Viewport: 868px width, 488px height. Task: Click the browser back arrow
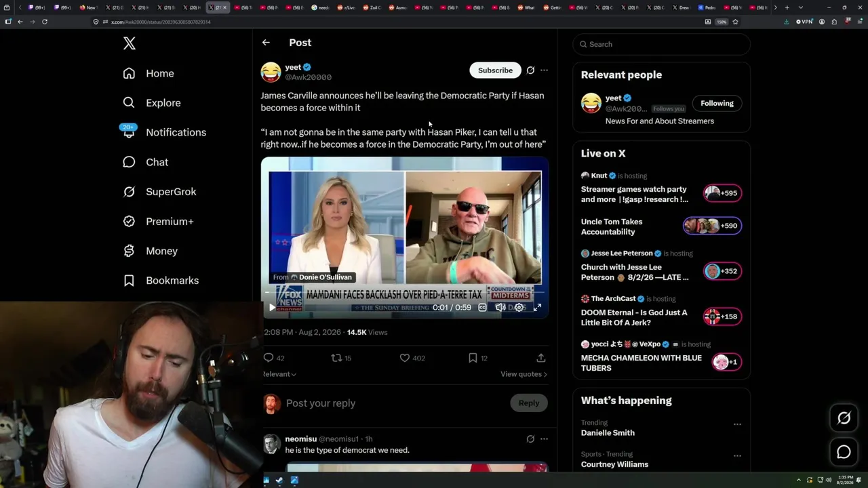(x=20, y=22)
